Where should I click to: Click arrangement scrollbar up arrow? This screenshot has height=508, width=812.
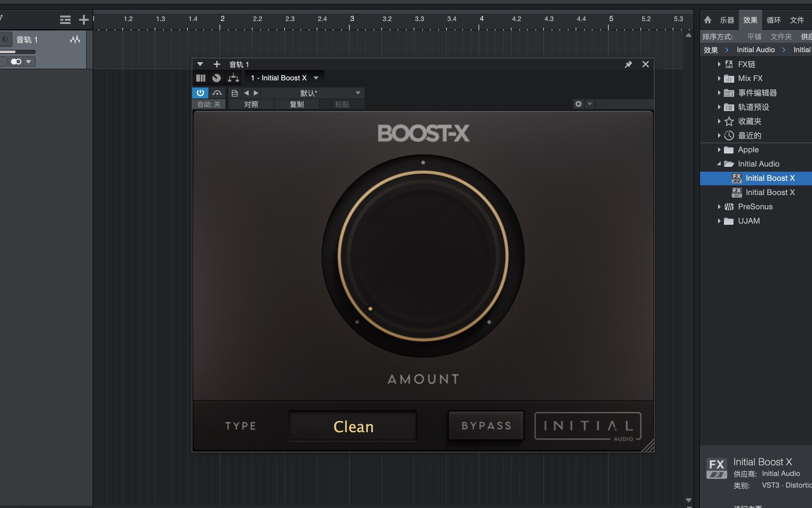click(689, 35)
